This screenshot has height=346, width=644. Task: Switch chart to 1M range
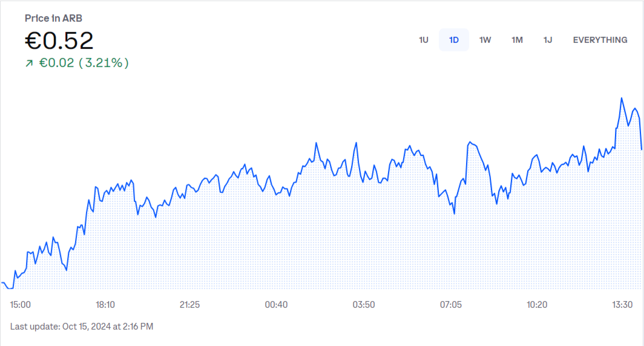click(x=517, y=40)
